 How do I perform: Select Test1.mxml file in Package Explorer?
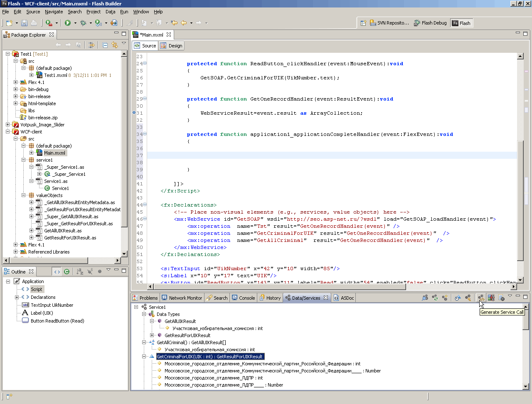tap(55, 75)
